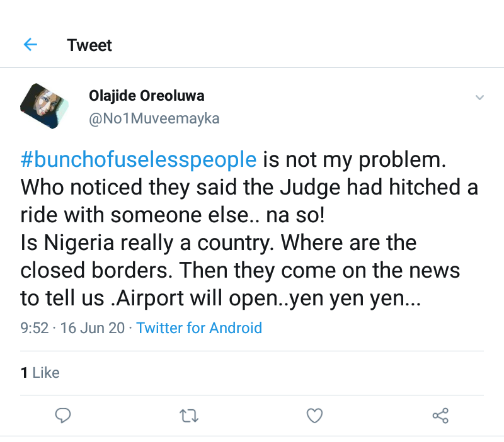The height and width of the screenshot is (442, 504).
Task: Tap the @No1Muveemayka handle
Action: 154,118
